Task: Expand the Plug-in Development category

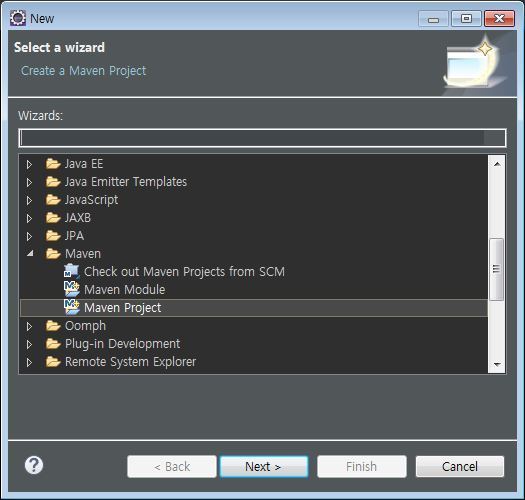Action: (29, 344)
